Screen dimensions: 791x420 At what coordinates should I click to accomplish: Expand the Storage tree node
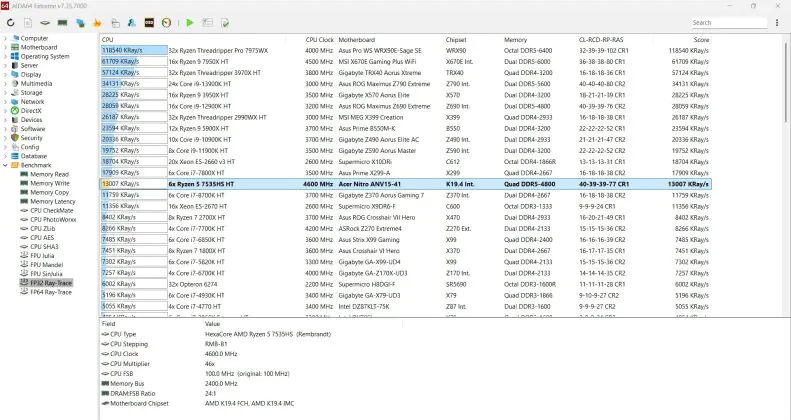[5, 93]
